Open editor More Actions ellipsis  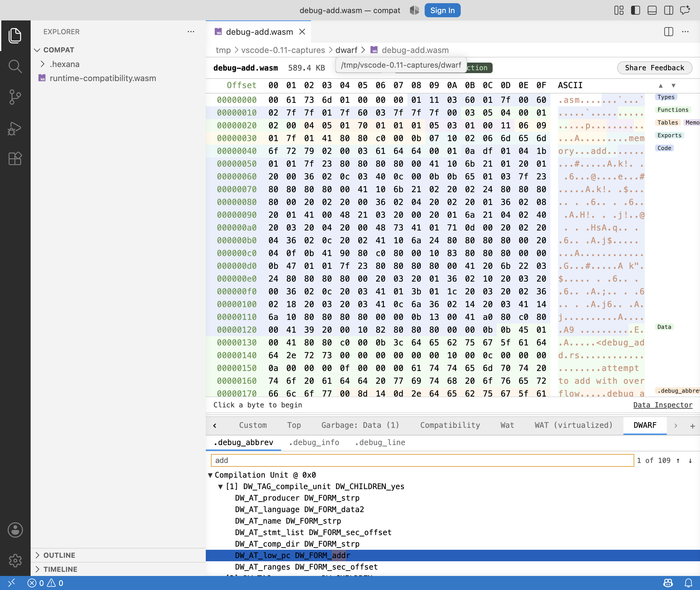[685, 32]
